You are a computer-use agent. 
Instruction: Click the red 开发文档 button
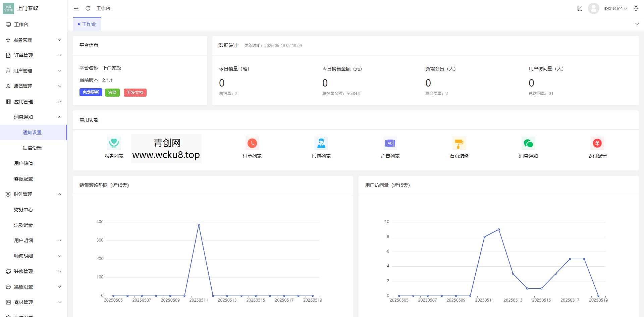pyautogui.click(x=135, y=92)
